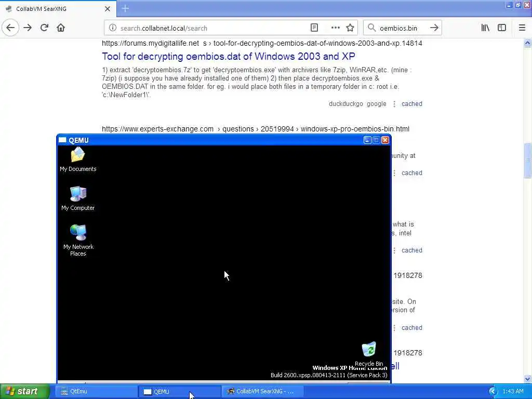The width and height of the screenshot is (532, 399).
Task: Click the oembios.bin search input field
Action: tap(402, 28)
